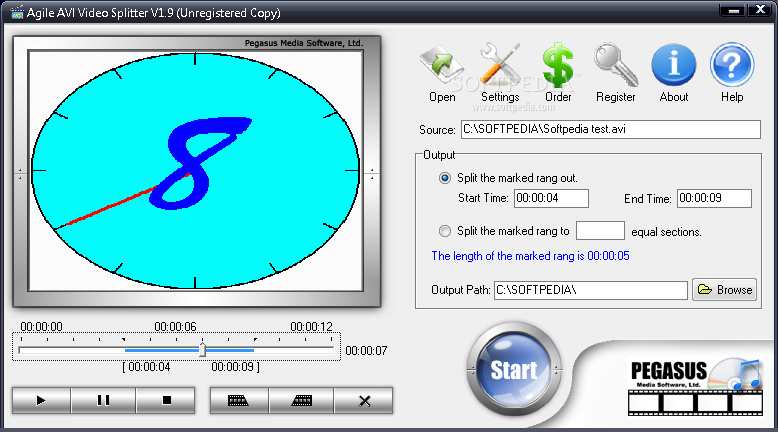
Task: Minimize the Agile AVI Video Splitter window
Action: coord(734,10)
